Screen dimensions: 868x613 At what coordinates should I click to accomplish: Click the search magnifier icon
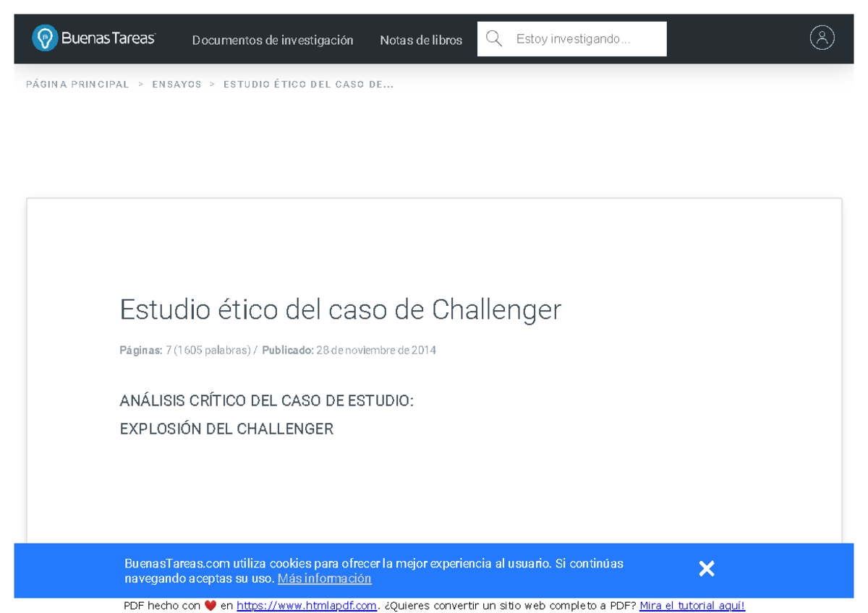[494, 38]
